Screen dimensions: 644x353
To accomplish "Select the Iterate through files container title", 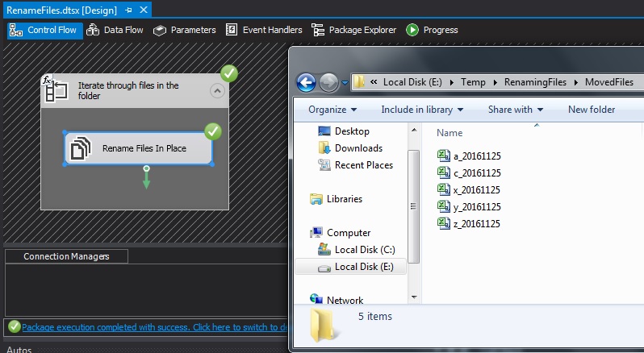I will (128, 90).
